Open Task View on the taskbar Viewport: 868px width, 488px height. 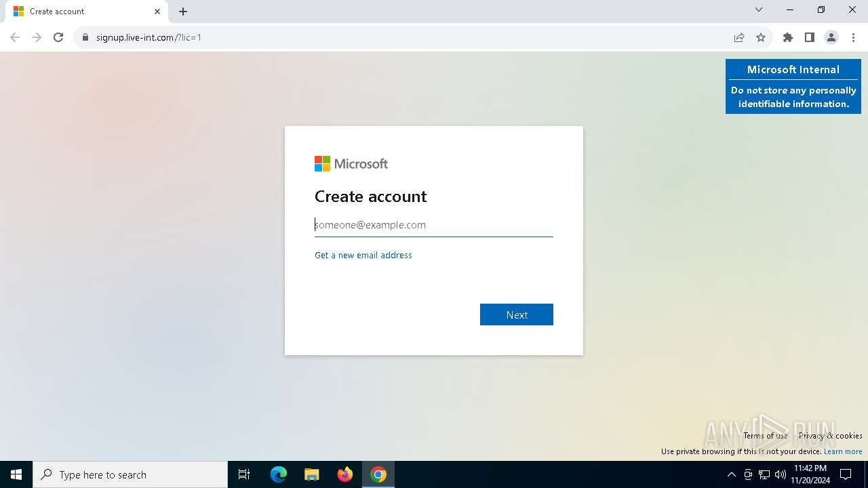click(x=244, y=474)
